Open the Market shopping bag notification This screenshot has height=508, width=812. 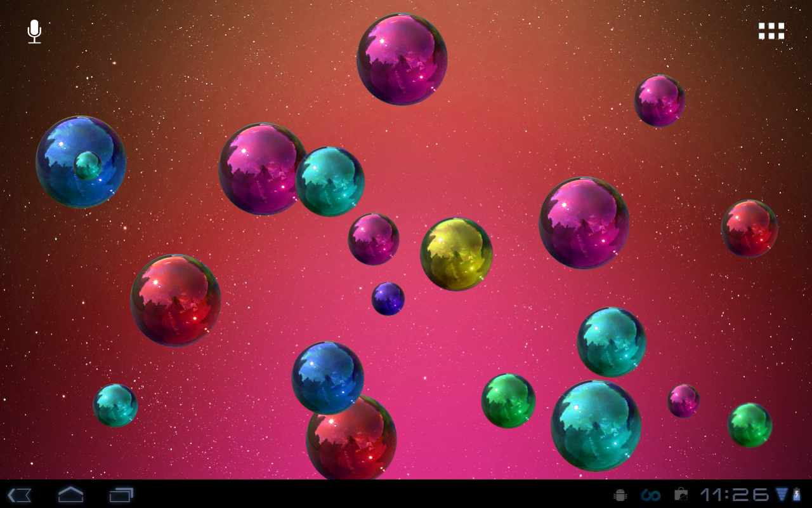(x=681, y=494)
